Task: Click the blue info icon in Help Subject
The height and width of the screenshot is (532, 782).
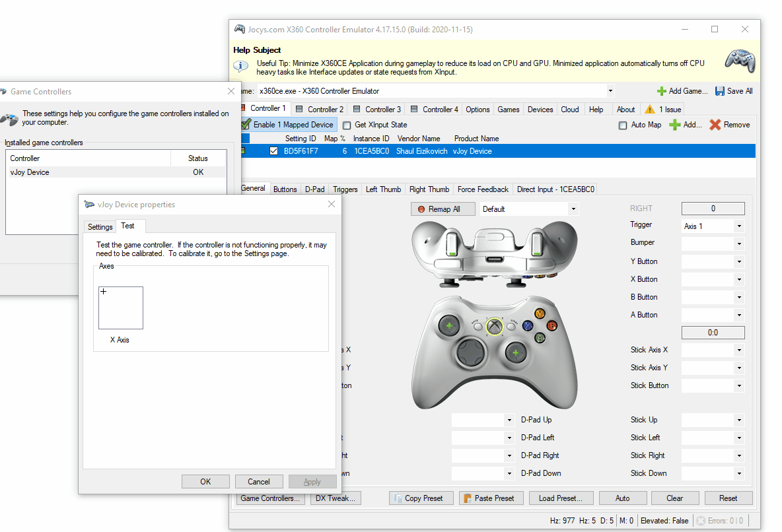Action: click(240, 66)
